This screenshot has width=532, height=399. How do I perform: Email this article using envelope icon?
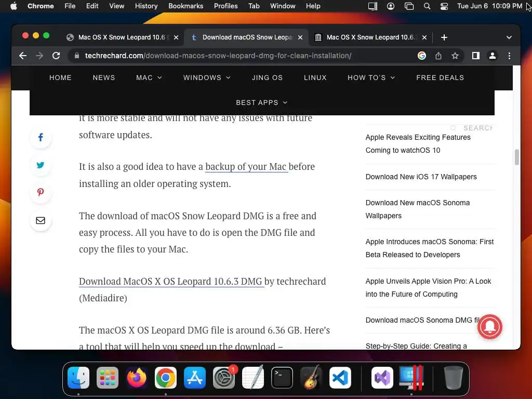41,220
